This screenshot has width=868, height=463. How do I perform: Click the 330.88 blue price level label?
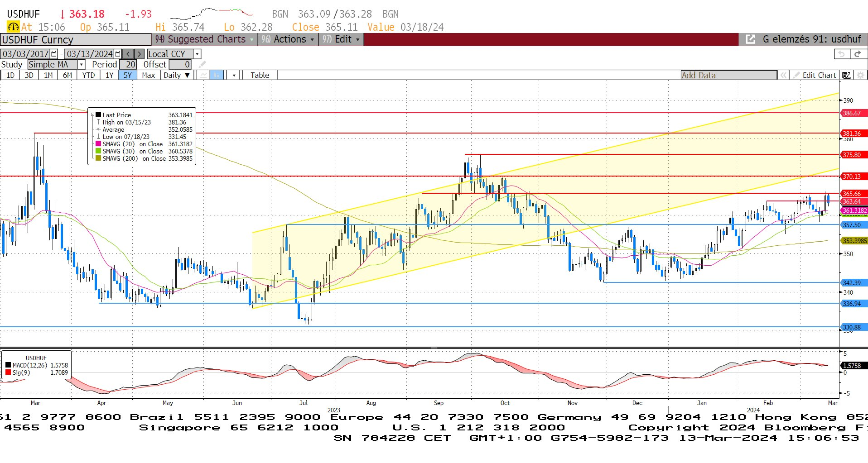pyautogui.click(x=854, y=327)
